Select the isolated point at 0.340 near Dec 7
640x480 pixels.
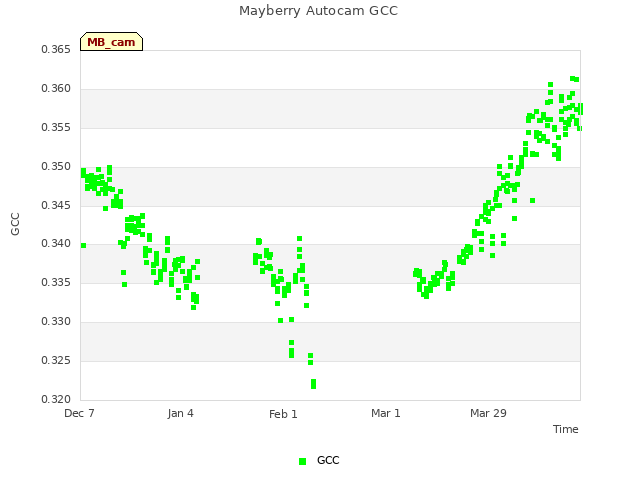pyautogui.click(x=83, y=245)
